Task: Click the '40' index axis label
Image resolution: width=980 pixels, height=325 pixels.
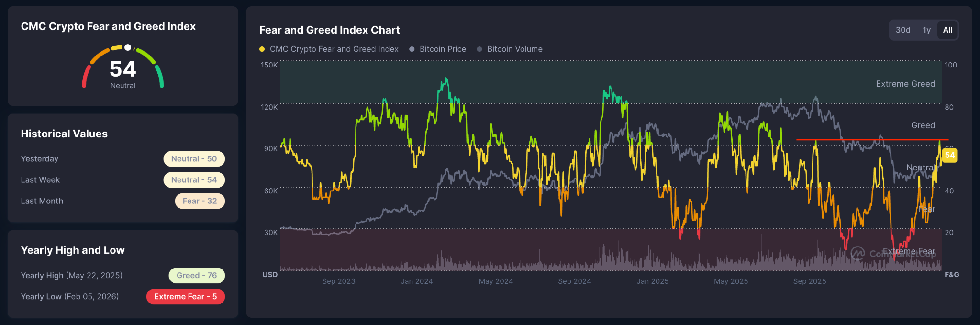Action: 949,191
